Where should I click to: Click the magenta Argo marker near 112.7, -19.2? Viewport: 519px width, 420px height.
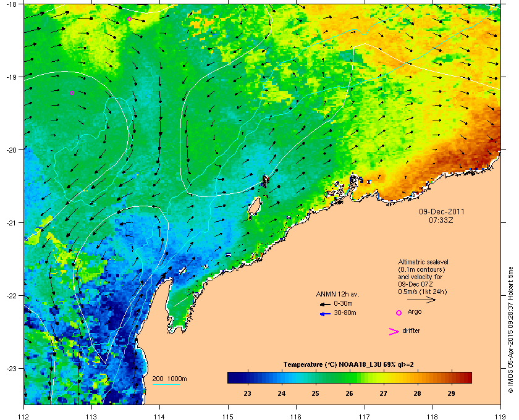click(x=72, y=93)
